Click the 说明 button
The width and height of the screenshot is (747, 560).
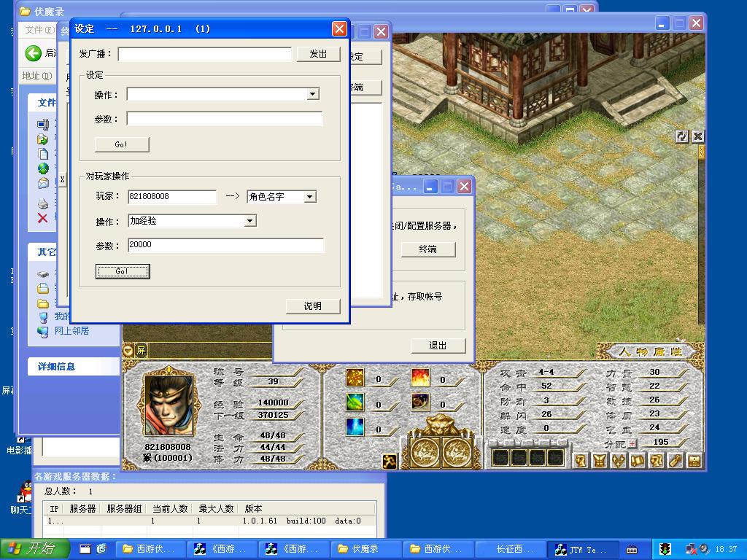pos(312,306)
